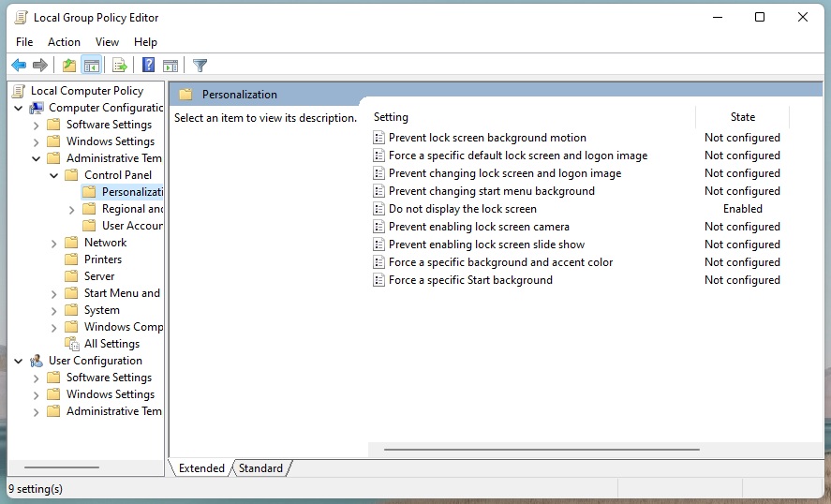Click the Server folder icon
The image size is (831, 504).
point(71,276)
